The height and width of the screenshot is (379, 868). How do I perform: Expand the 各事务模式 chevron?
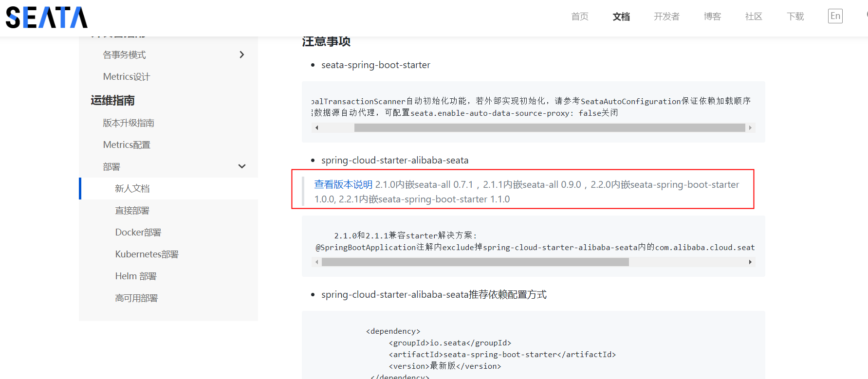[x=242, y=54]
